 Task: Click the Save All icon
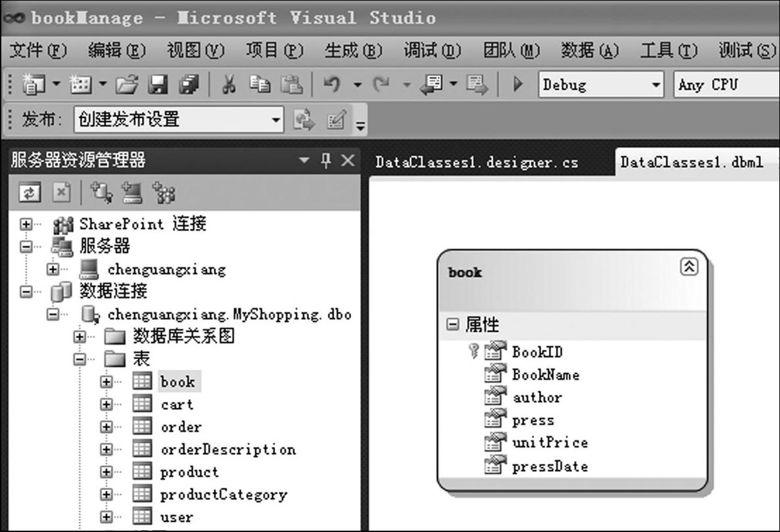point(189,84)
